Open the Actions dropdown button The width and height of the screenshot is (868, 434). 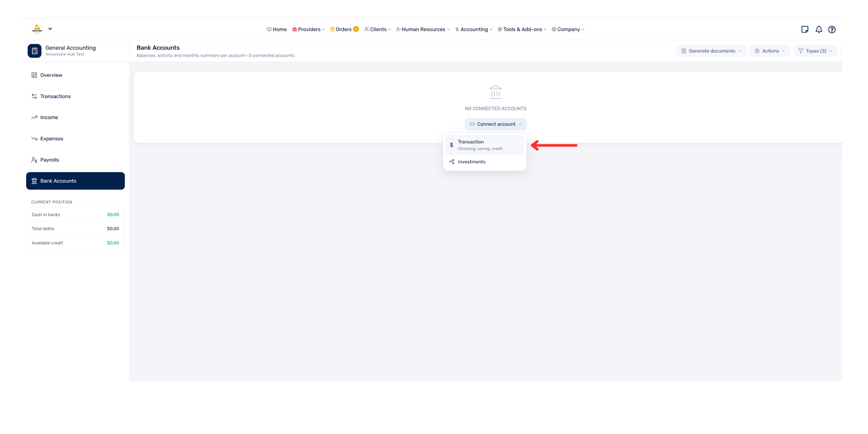[x=770, y=51]
